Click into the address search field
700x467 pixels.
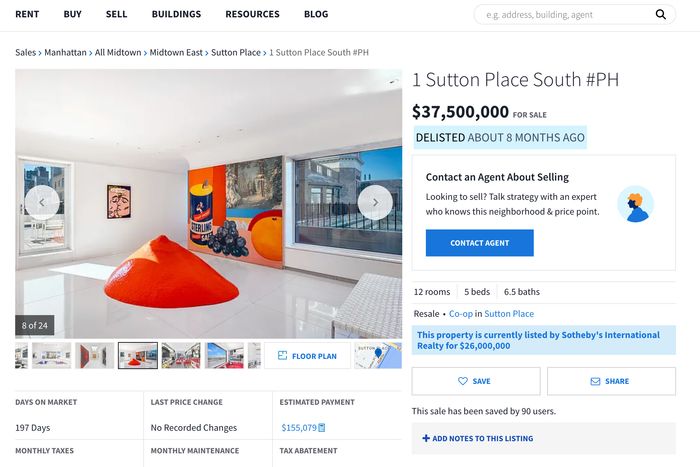click(x=567, y=15)
